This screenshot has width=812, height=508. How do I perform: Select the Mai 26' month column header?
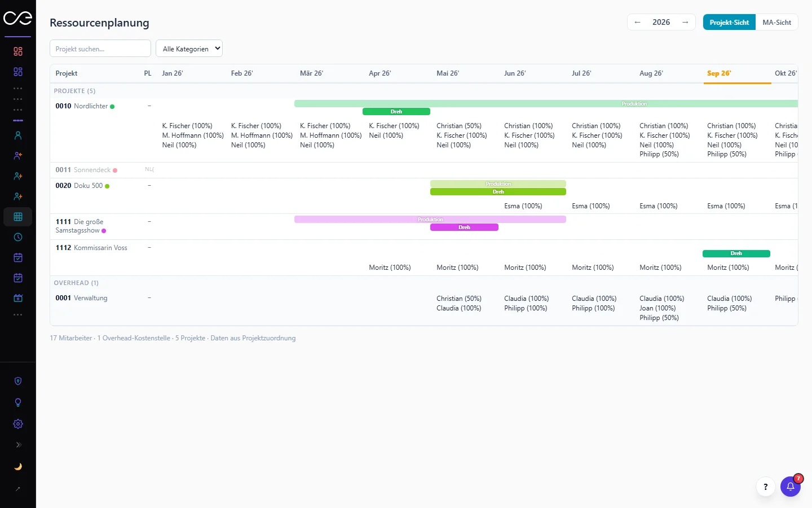coord(448,73)
